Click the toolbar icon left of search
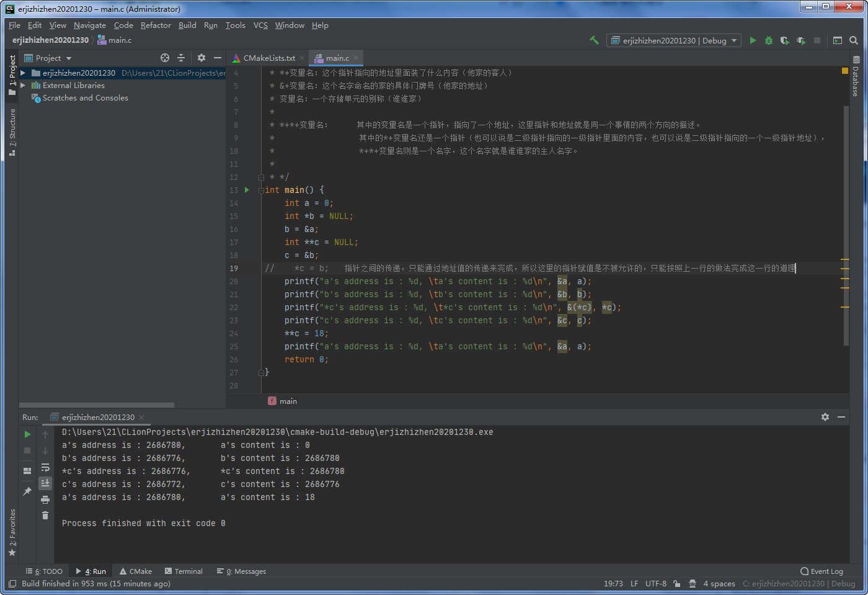The width and height of the screenshot is (868, 595). [838, 40]
